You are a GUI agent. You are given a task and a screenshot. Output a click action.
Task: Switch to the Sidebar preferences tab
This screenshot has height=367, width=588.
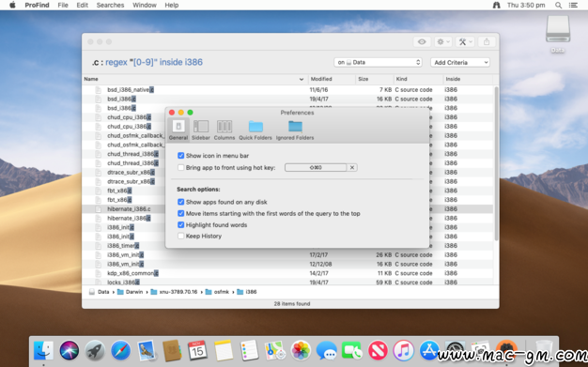coord(201,130)
